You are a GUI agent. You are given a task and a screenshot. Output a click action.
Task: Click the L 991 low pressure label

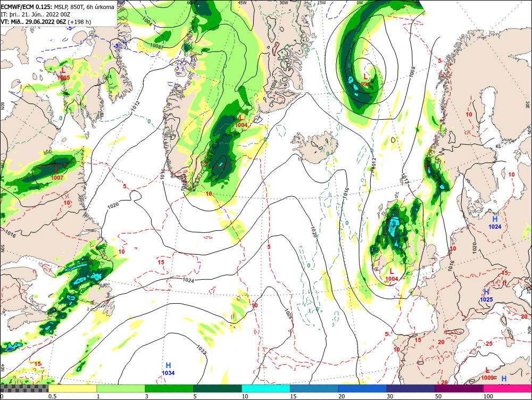pyautogui.click(x=365, y=80)
